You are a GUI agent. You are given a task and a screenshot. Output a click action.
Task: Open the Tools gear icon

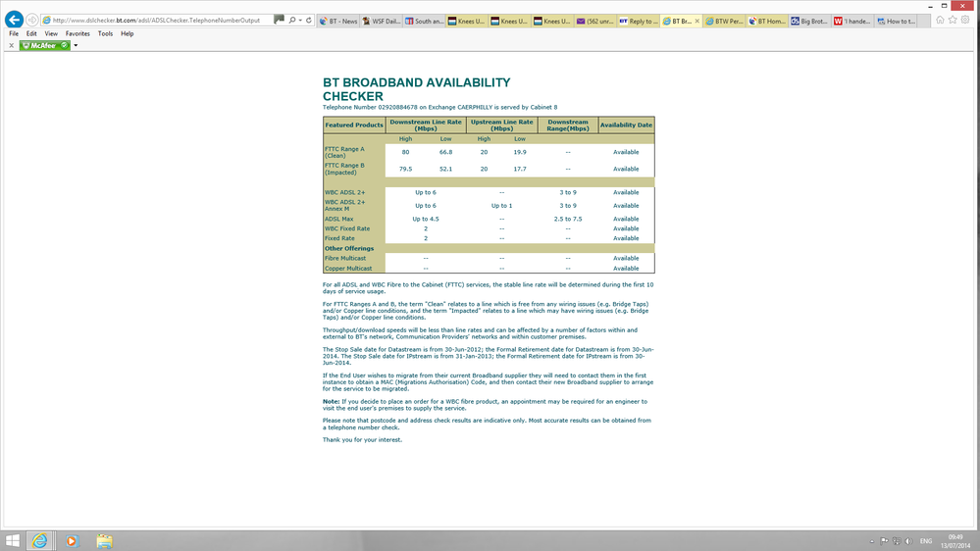(965, 20)
